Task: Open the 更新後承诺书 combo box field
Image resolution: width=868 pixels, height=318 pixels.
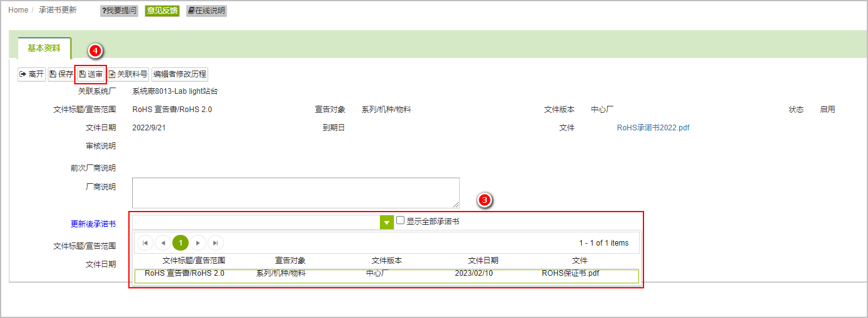Action: click(x=255, y=222)
